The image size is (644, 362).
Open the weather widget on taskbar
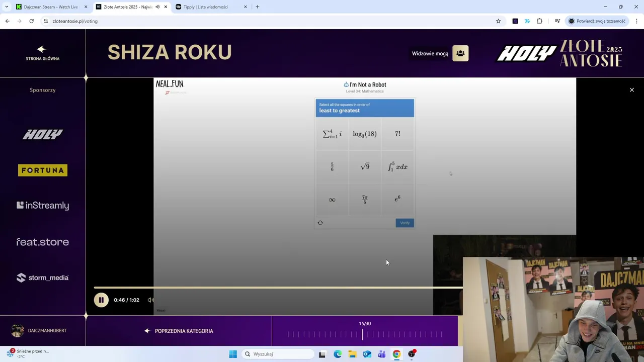28,353
